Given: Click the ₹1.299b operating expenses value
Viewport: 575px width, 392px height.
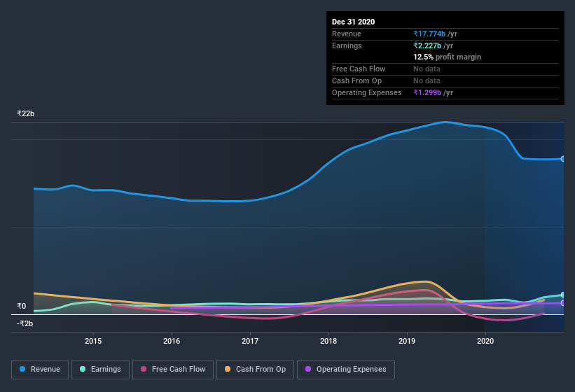Looking at the screenshot, I should (427, 92).
